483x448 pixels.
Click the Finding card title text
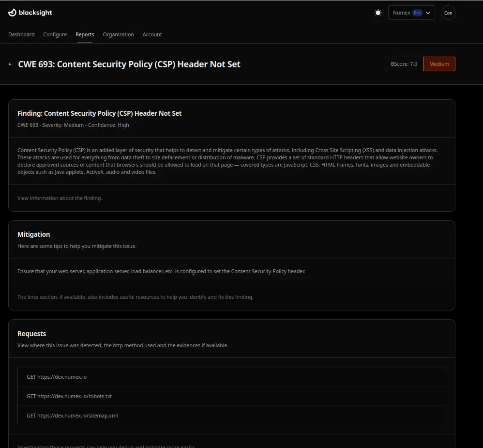pos(100,113)
